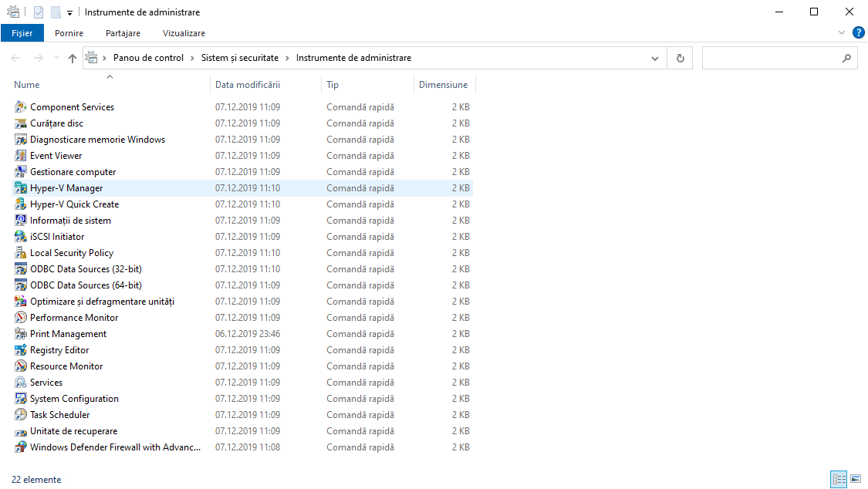Navigate up one folder level arrow
The height and width of the screenshot is (489, 868).
point(73,58)
